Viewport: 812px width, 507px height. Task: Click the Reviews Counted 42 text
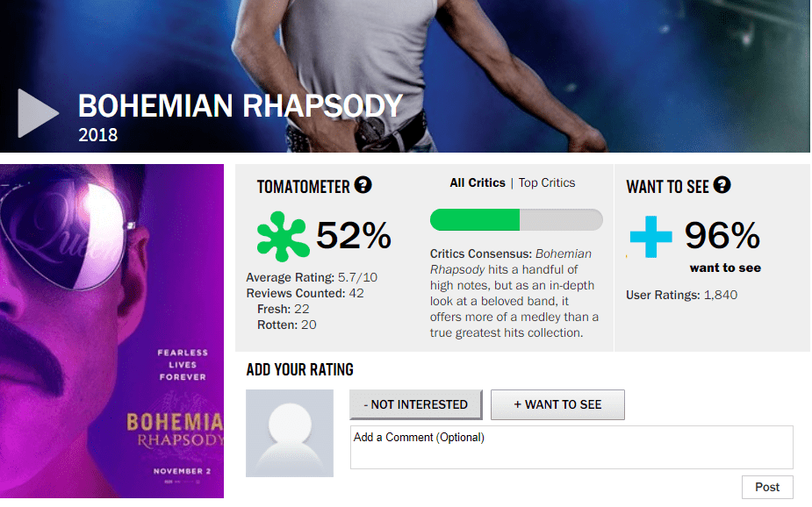point(305,293)
